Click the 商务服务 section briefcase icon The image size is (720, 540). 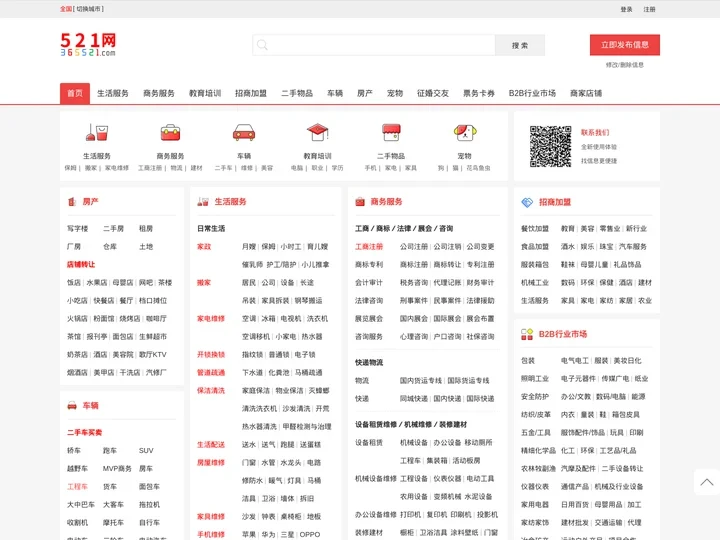click(360, 202)
